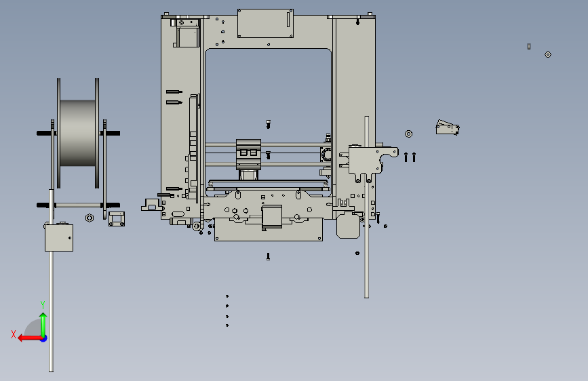Select the filament spool drum
The height and width of the screenshot is (381, 588).
coord(77,133)
